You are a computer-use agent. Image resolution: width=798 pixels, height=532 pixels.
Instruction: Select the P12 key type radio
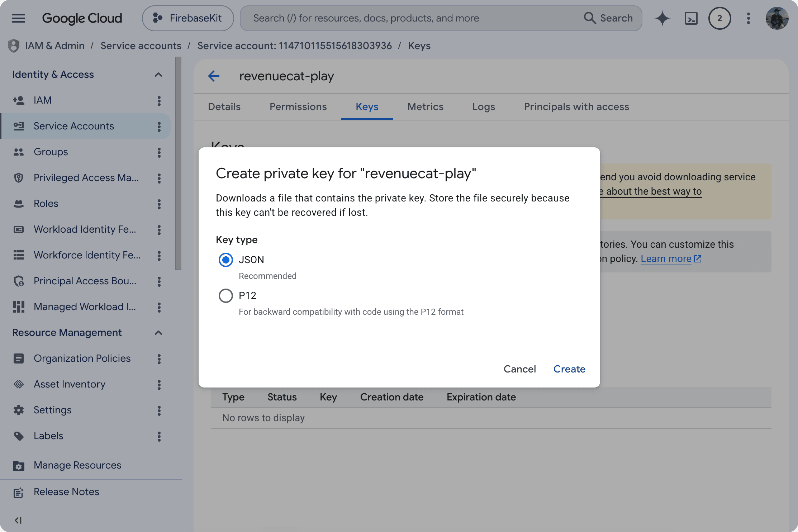tap(226, 296)
